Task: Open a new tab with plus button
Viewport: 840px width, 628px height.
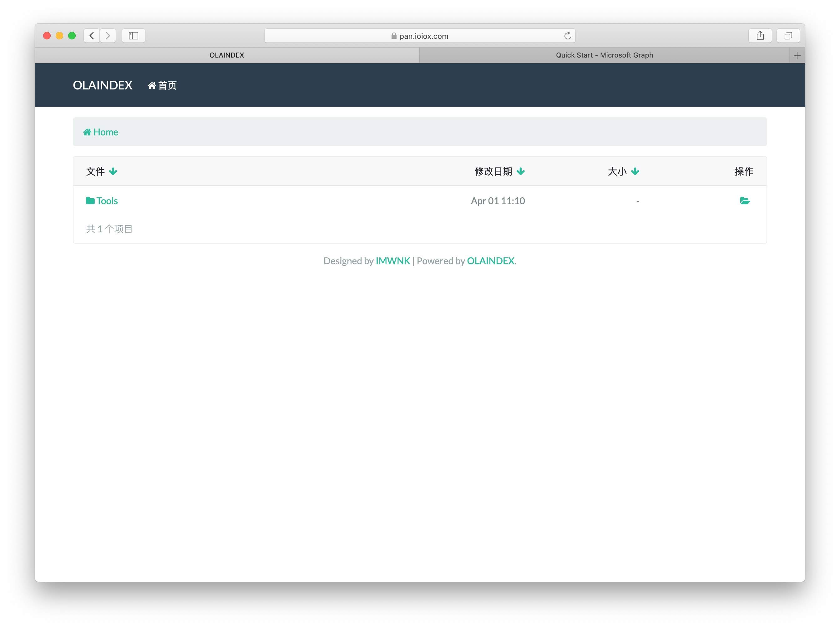Action: [797, 55]
